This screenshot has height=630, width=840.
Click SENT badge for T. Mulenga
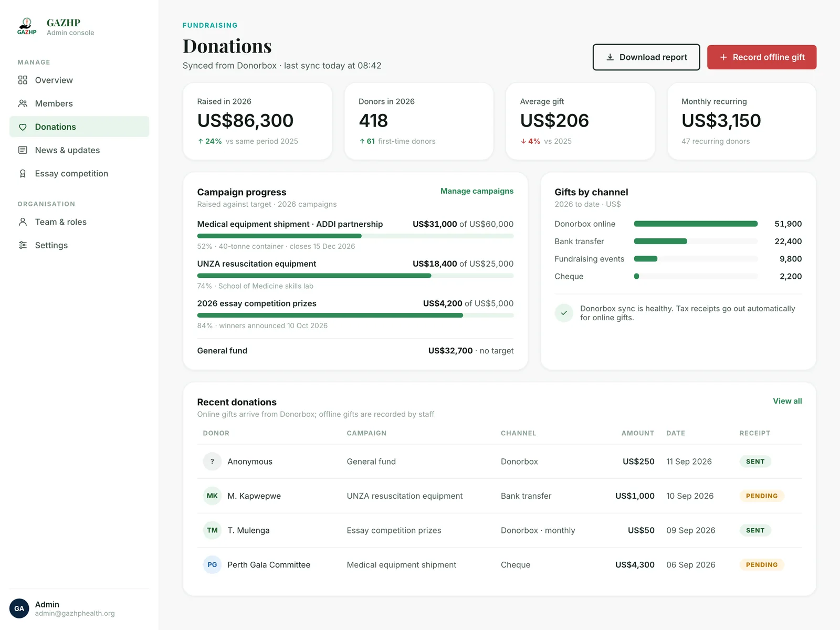click(x=755, y=530)
